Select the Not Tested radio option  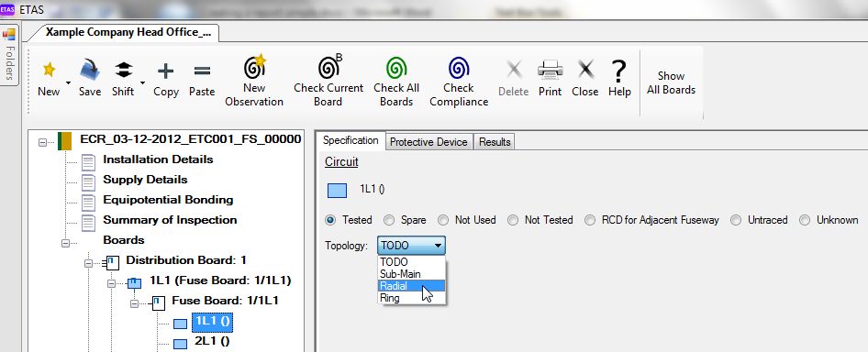513,220
